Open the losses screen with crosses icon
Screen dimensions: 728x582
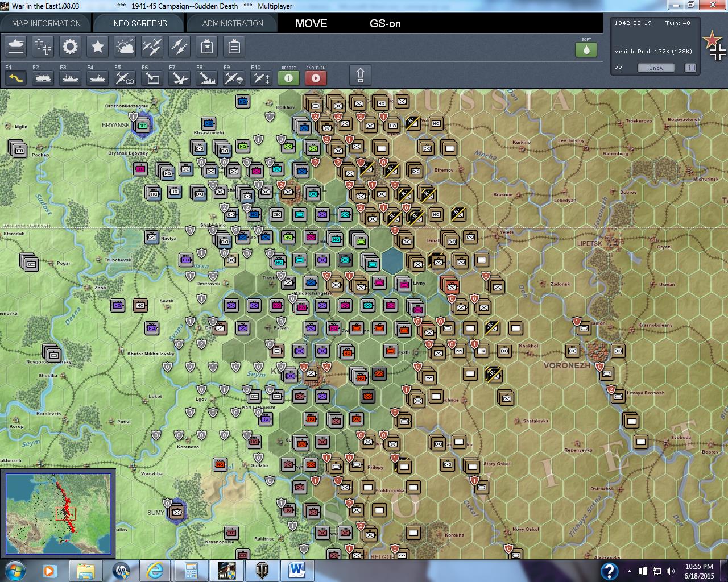click(x=43, y=47)
